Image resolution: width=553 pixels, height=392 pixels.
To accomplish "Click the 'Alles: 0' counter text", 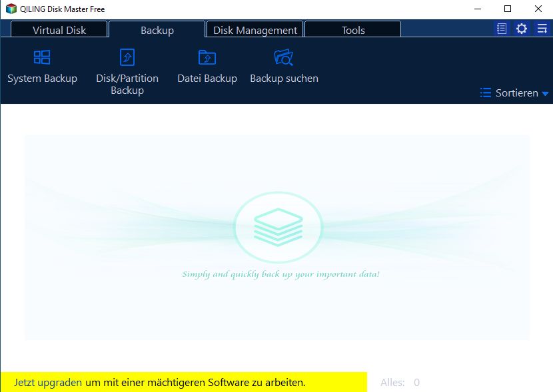I will point(400,383).
